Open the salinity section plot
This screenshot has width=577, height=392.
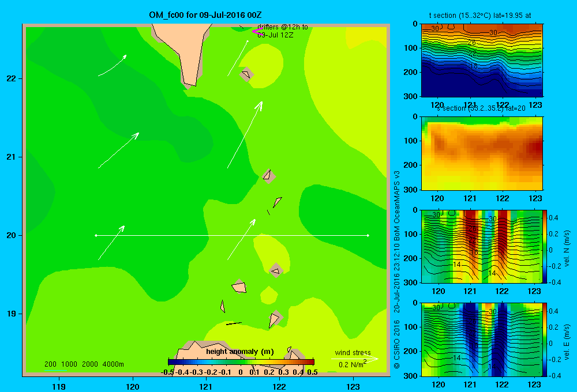[482, 153]
